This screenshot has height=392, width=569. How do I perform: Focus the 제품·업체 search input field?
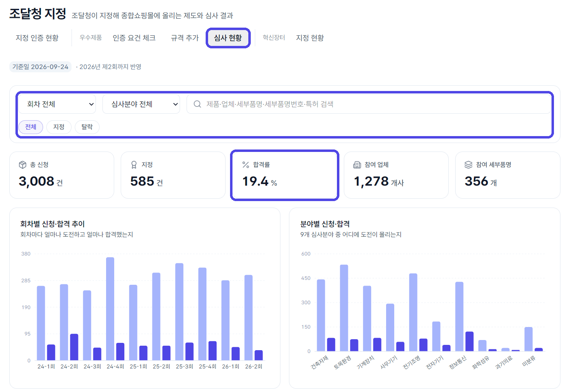point(369,104)
